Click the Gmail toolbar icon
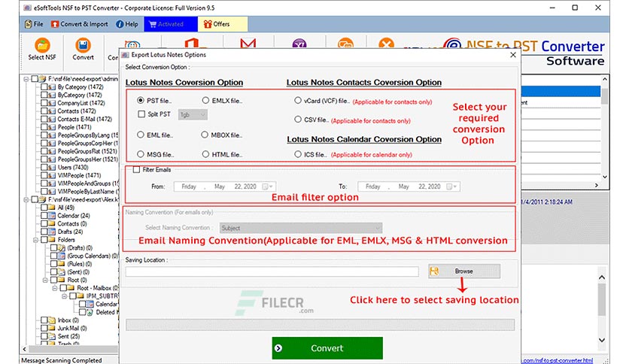 tap(248, 43)
